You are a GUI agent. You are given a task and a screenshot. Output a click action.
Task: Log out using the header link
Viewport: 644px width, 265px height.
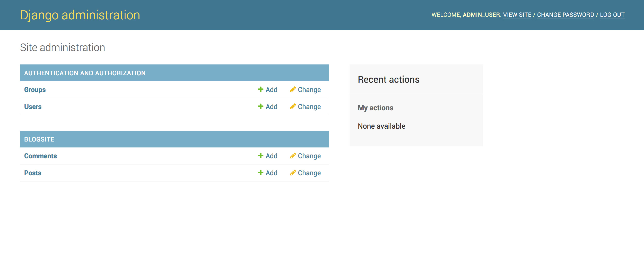click(612, 15)
